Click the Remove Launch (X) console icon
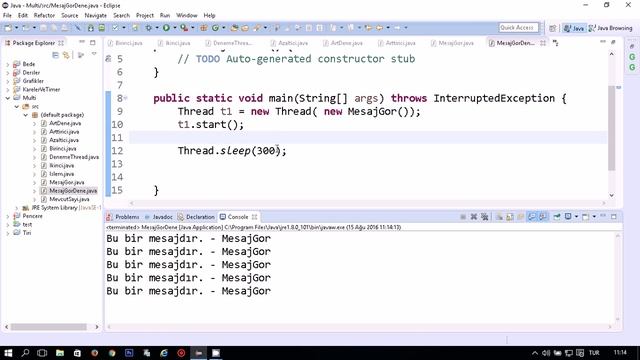 (x=473, y=217)
